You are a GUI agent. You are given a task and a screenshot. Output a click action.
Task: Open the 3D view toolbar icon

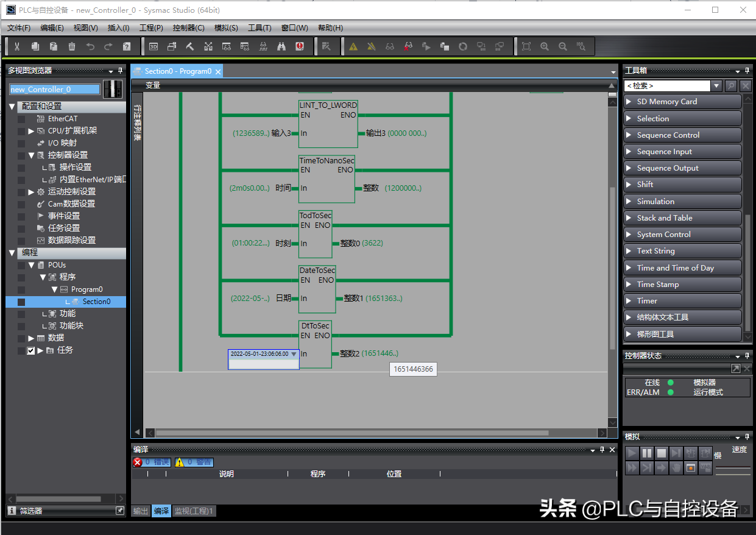coord(154,46)
